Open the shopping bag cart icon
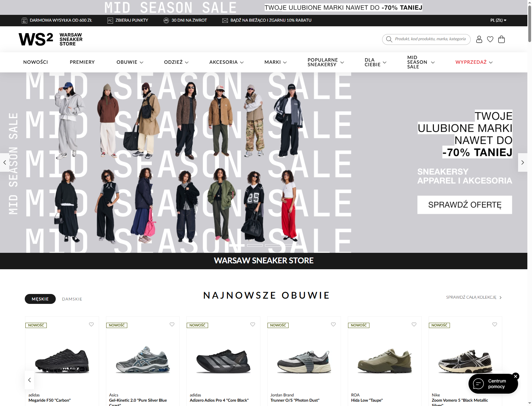 point(501,39)
